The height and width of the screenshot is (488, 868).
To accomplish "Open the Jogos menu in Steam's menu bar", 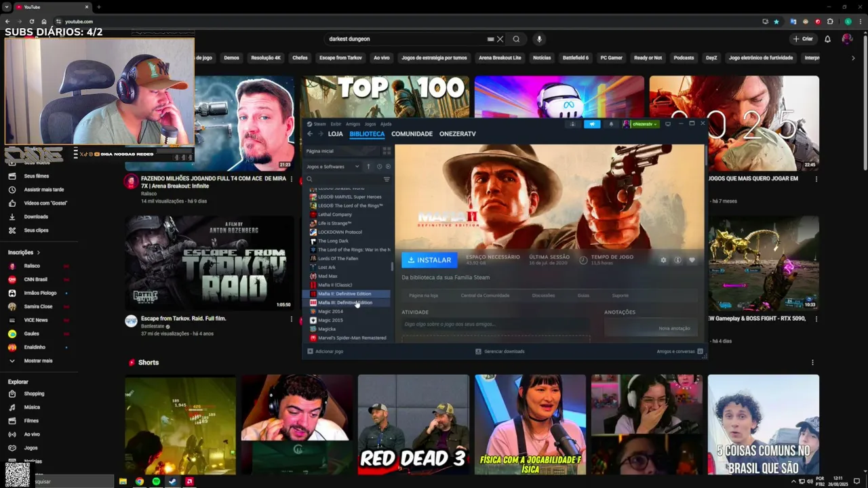I will tap(370, 124).
